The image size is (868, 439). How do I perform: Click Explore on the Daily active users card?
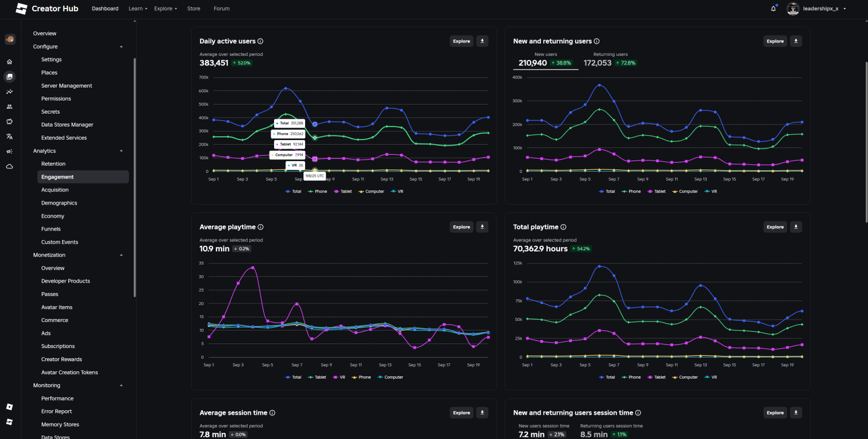click(x=461, y=41)
